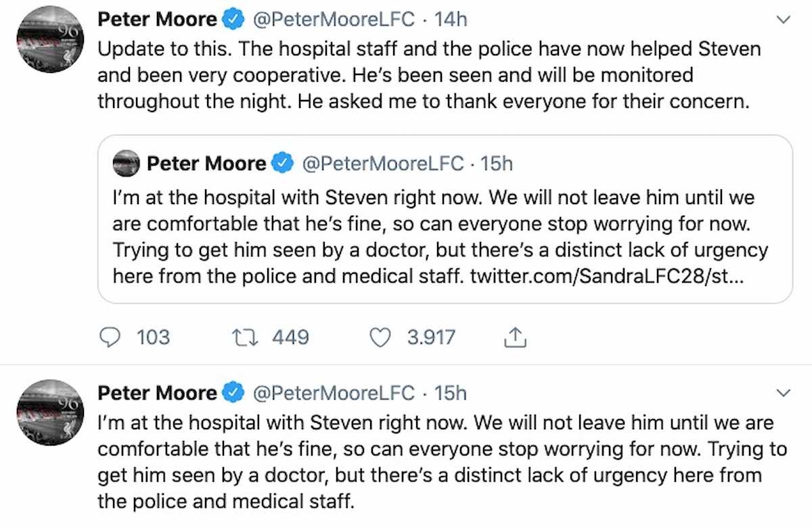This screenshot has height=528, width=812.
Task: Like the update tweet with the heart icon
Action: [381, 337]
